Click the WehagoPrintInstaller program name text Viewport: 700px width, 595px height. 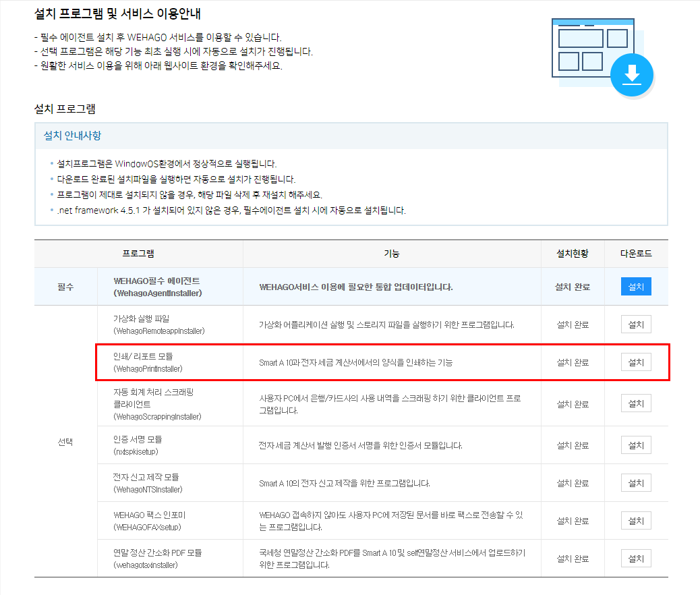tap(148, 369)
